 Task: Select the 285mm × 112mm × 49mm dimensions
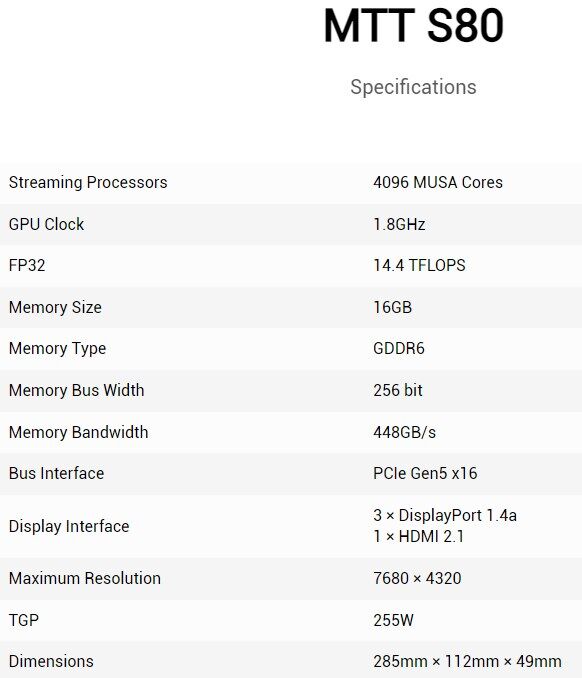[x=467, y=662]
